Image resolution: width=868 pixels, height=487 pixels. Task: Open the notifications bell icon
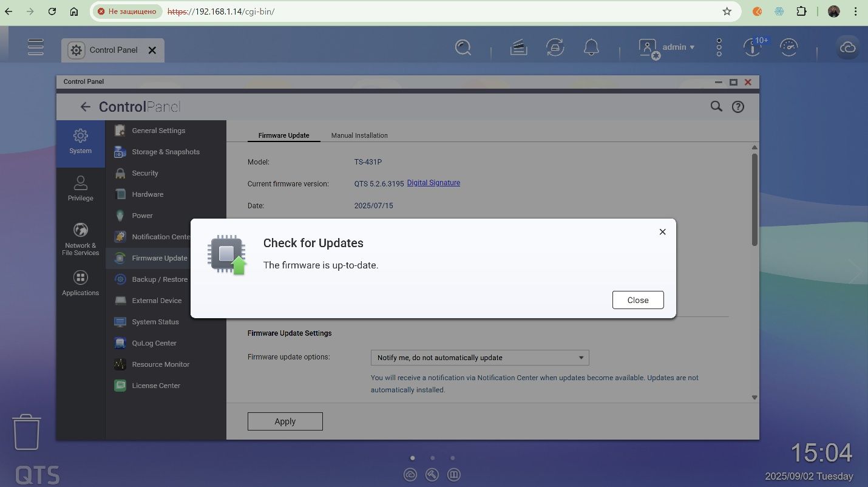coord(591,47)
